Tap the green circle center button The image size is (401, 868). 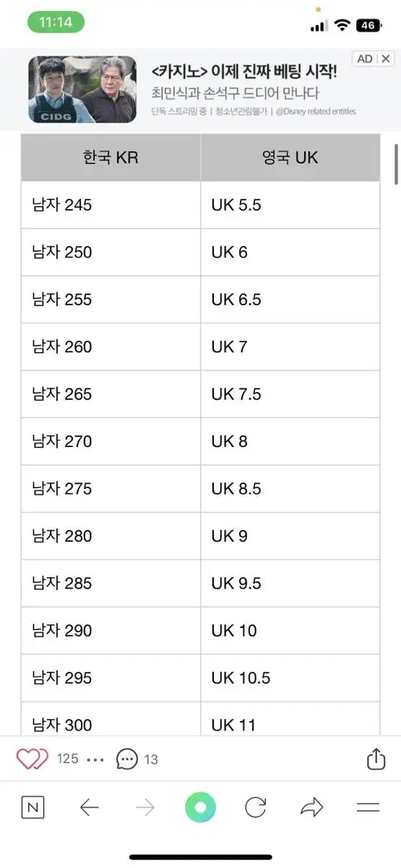tap(200, 807)
